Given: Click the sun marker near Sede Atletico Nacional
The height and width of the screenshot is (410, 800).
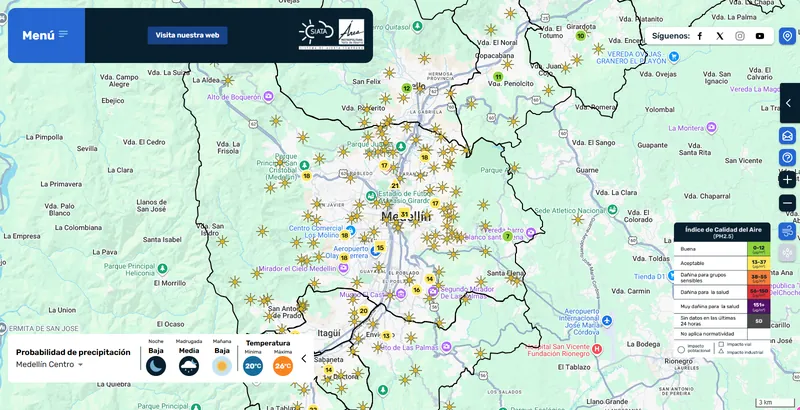Looking at the screenshot, I should coord(577,219).
